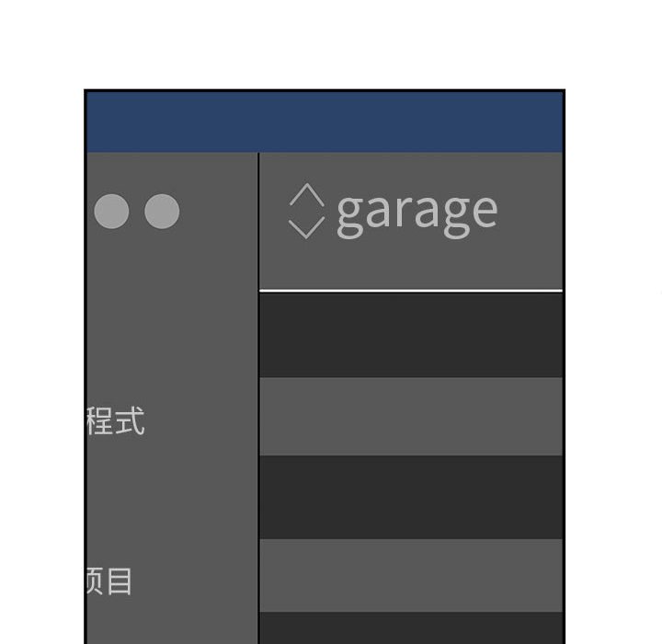Screen dimensions: 662x644
Task: Click empty sidebar space just above 程式
Action: (x=171, y=350)
